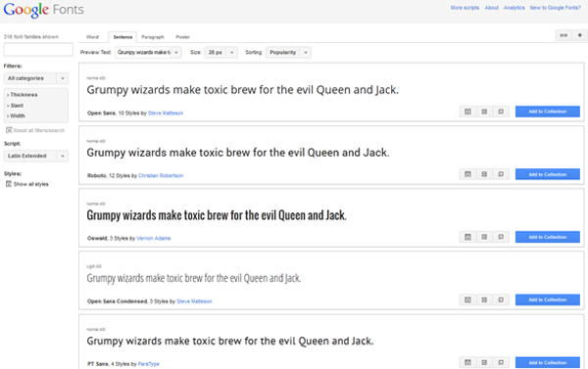588x369 pixels.
Task: Open the Vernon Adams designer link
Action: (x=154, y=238)
